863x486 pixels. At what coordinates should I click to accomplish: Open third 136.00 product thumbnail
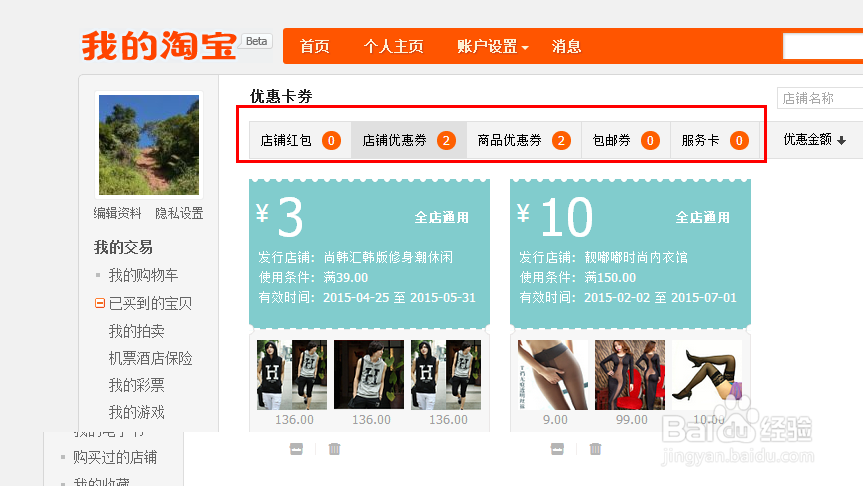[446, 375]
